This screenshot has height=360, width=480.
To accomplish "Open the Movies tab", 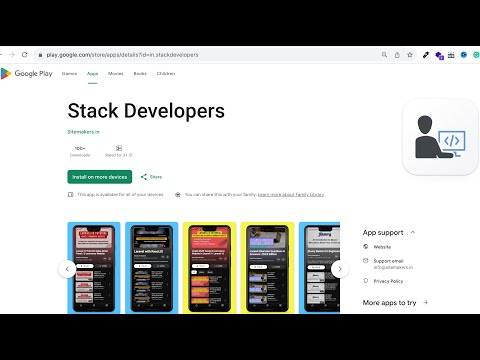I will (116, 73).
